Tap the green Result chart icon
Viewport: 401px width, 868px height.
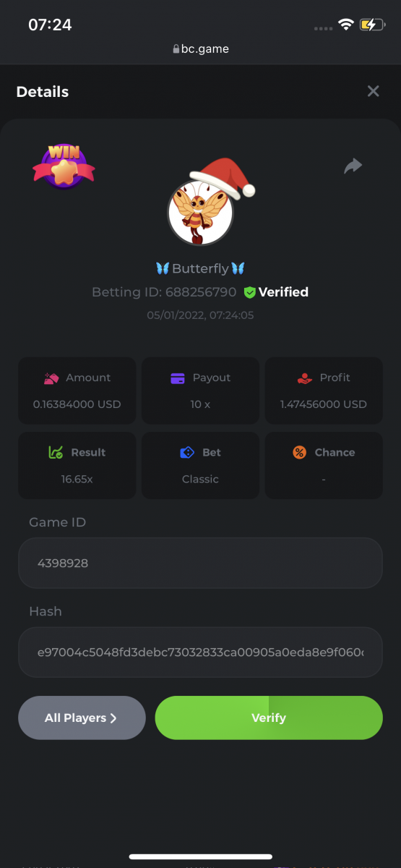[x=56, y=452]
